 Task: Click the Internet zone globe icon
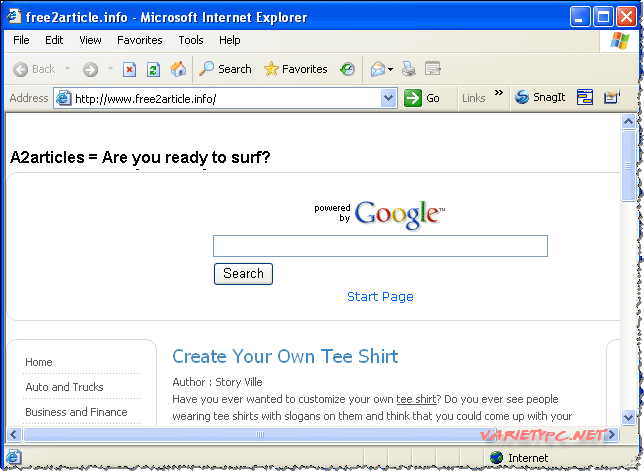497,457
